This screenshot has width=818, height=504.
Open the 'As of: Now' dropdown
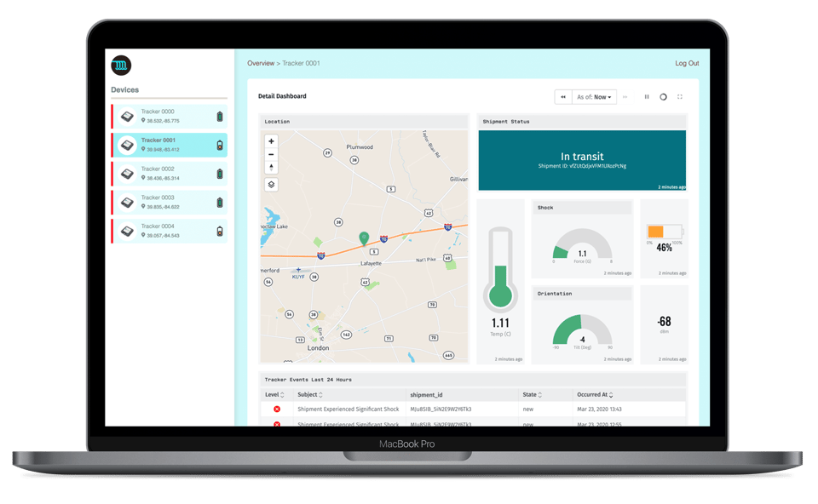pyautogui.click(x=594, y=96)
